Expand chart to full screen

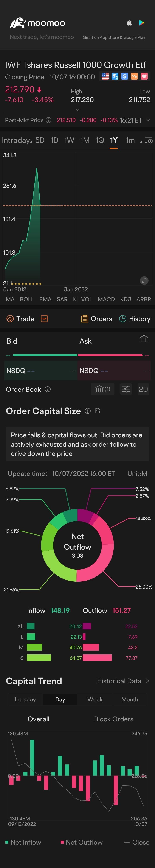pyautogui.click(x=144, y=280)
